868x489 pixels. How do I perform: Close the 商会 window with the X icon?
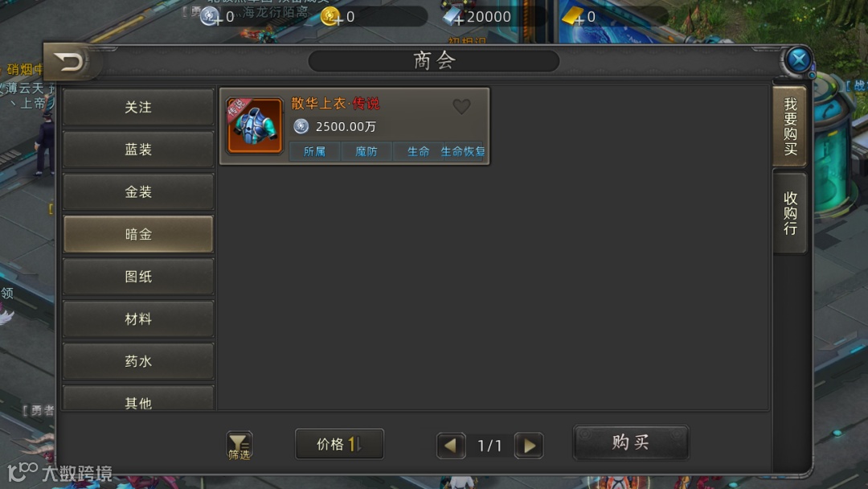[x=798, y=60]
